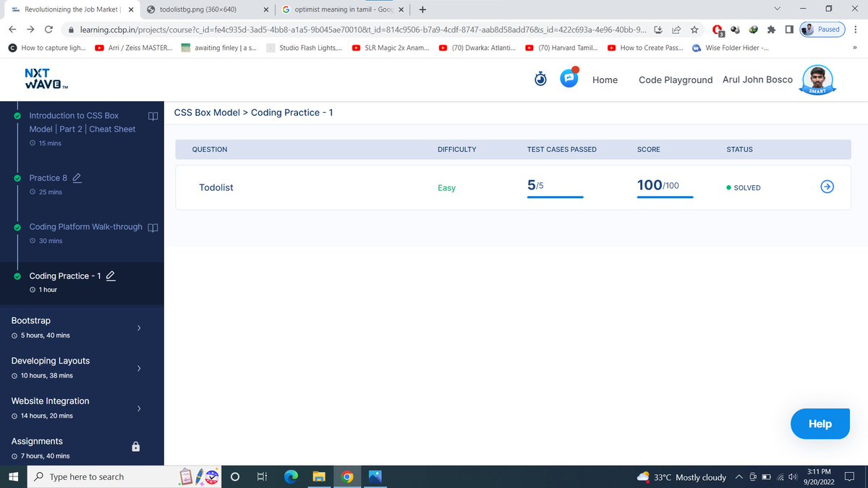Click the lock icon on Assignments

135,447
